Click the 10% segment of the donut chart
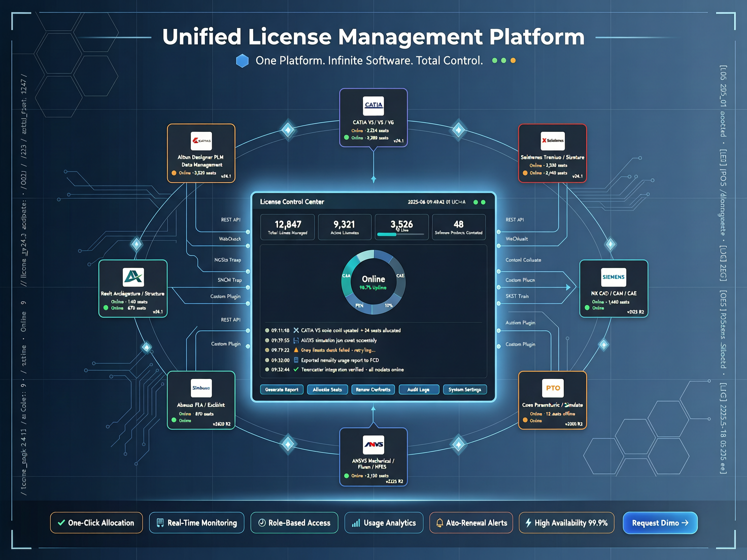 [389, 305]
